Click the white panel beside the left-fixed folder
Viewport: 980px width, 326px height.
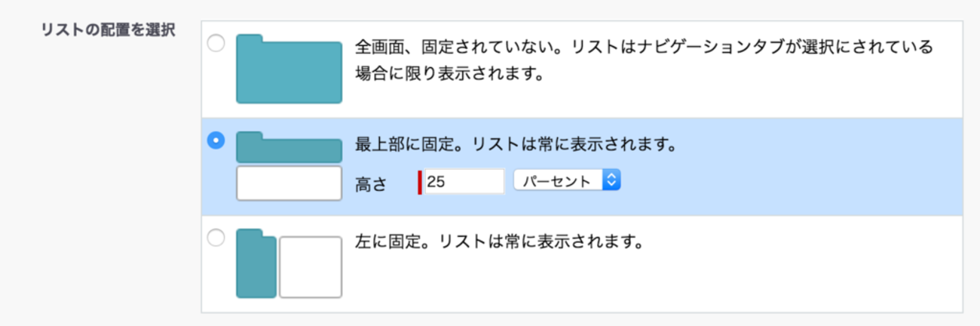pos(311,267)
